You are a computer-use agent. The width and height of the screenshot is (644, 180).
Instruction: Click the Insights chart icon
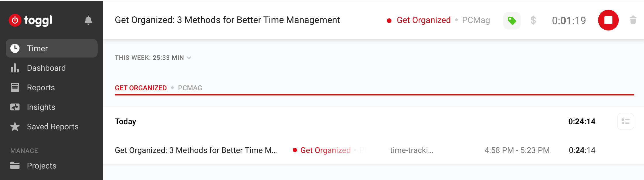tap(15, 107)
